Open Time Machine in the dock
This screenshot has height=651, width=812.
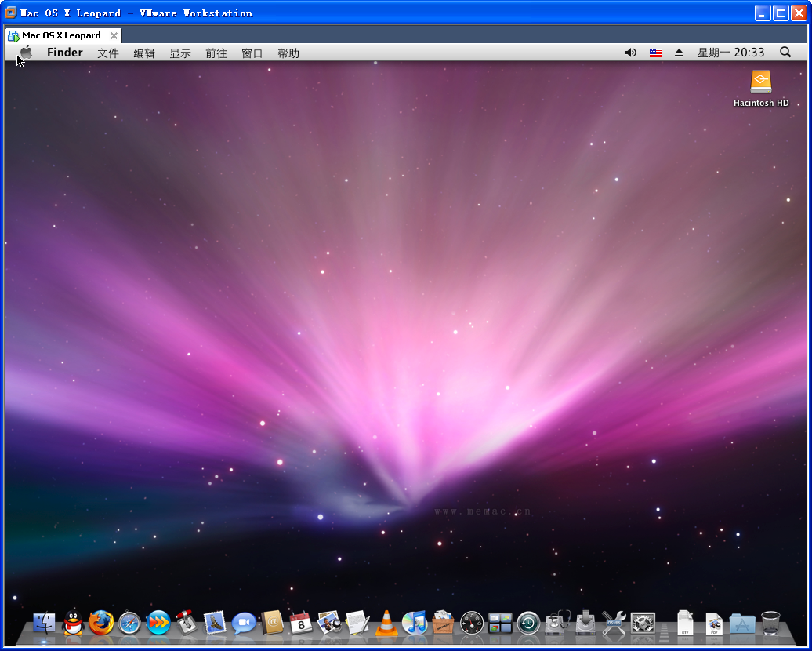point(528,623)
